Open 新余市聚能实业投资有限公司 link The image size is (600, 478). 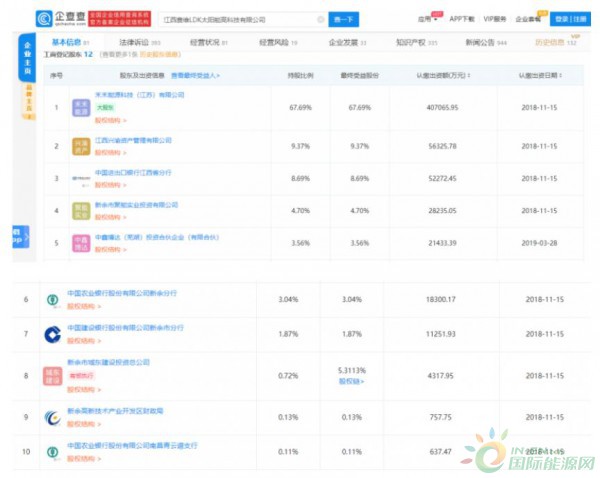pos(137,205)
